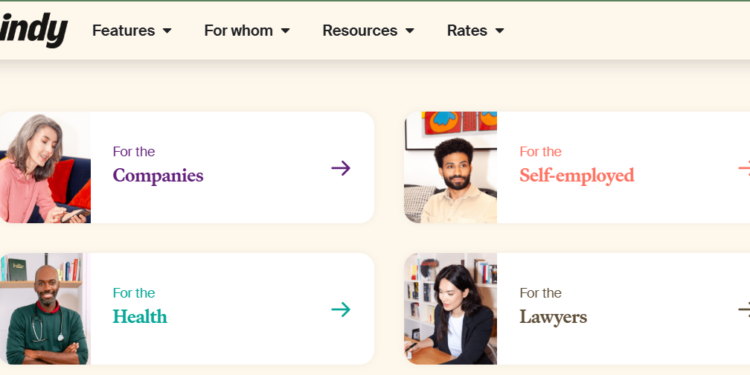The height and width of the screenshot is (375, 750).
Task: Click the coral arrow on Self-employed card
Action: 744,168
